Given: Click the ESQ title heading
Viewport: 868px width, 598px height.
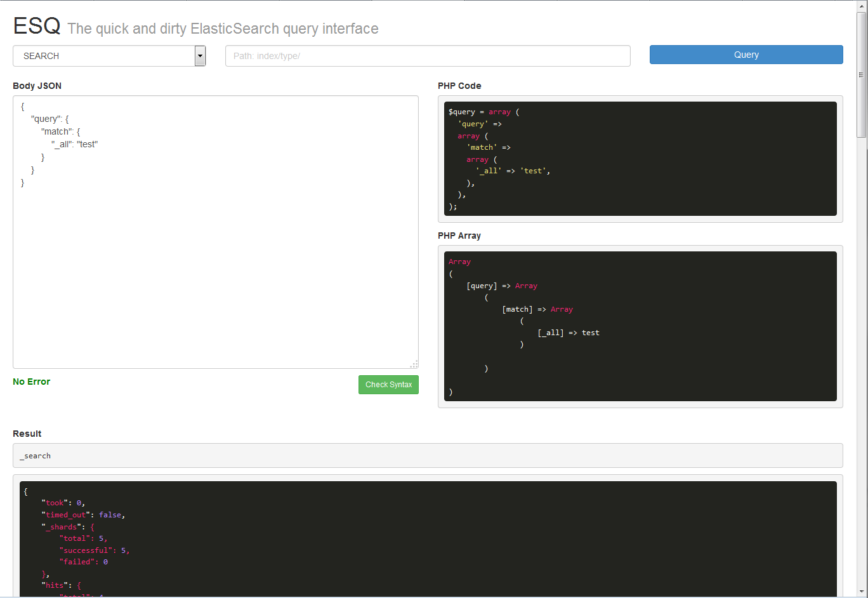Looking at the screenshot, I should pos(37,26).
